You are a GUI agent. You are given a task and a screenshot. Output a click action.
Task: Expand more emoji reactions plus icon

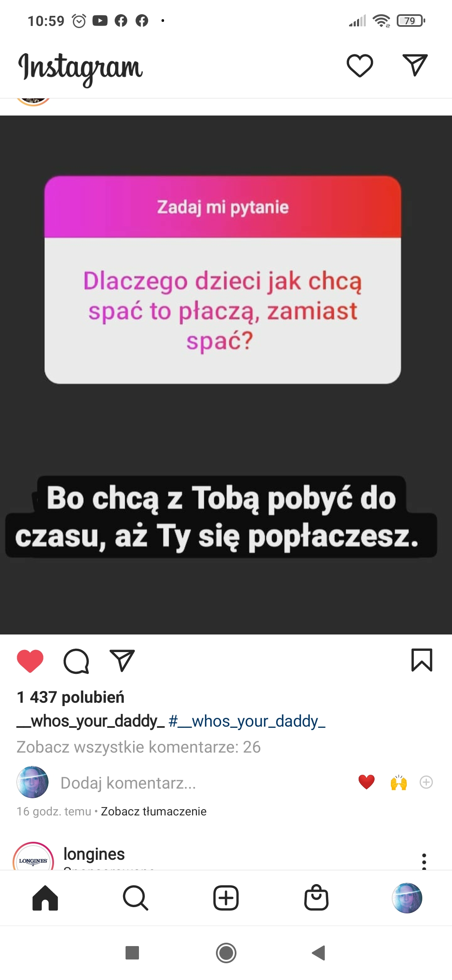(426, 782)
